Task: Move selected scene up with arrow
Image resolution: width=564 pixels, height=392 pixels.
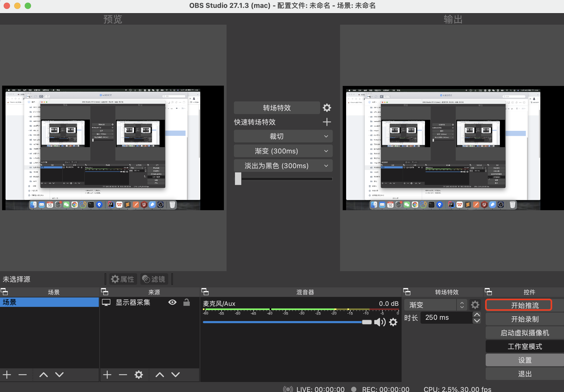Action: point(44,375)
